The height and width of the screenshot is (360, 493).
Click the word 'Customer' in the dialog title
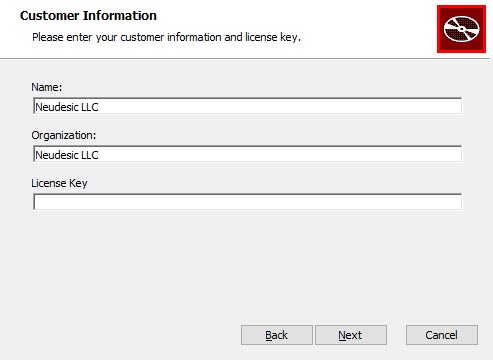pos(50,16)
